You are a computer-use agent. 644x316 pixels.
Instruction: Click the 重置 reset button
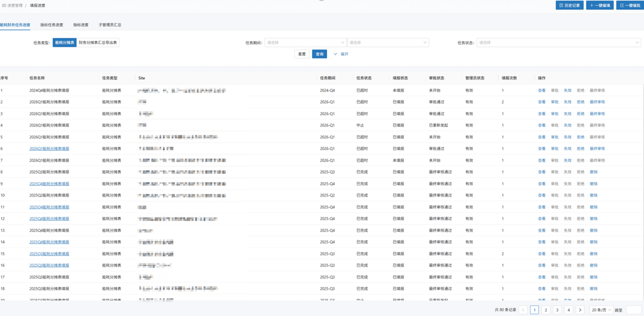302,54
